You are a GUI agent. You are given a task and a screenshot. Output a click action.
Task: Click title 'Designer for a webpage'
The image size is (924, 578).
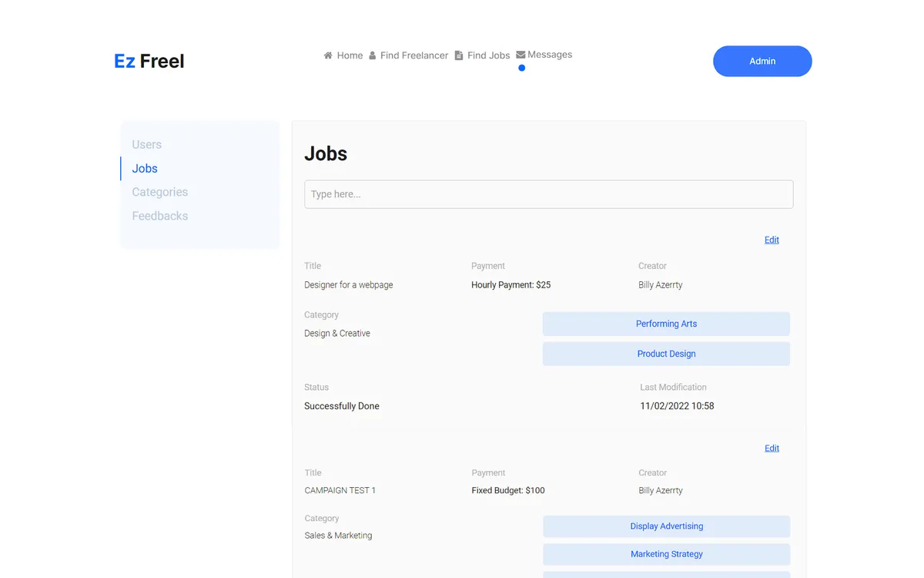click(x=349, y=284)
